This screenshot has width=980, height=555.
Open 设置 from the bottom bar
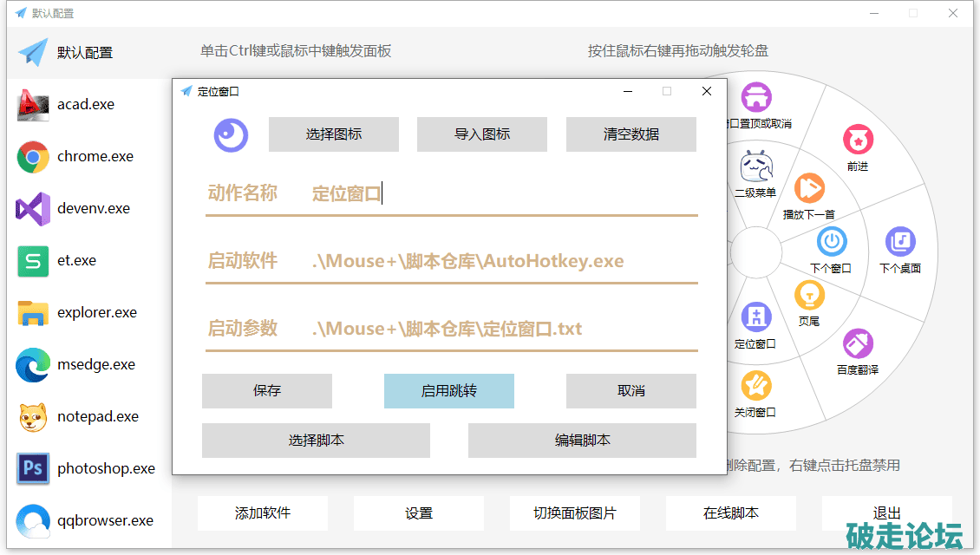point(418,513)
